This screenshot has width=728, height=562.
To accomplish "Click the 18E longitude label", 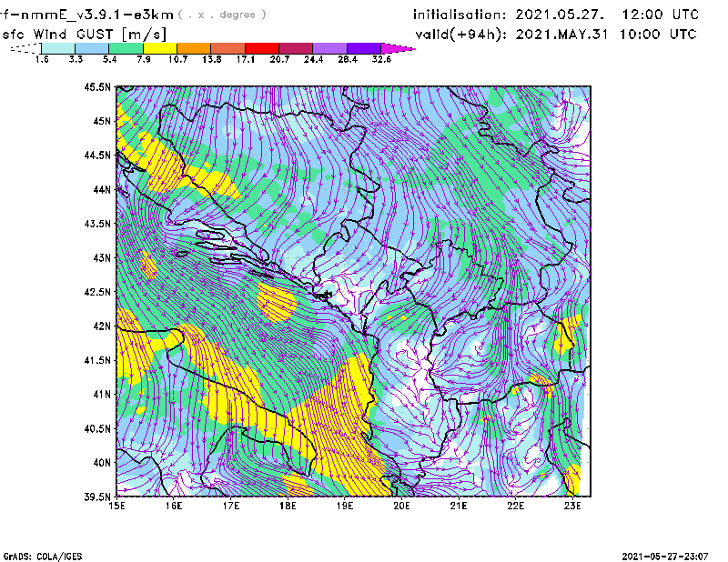I will click(288, 506).
